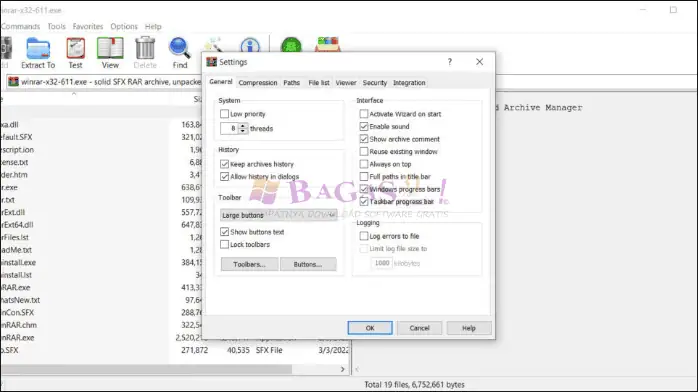Uncheck Allow history in dialogs
The image size is (698, 392).
pyautogui.click(x=224, y=177)
